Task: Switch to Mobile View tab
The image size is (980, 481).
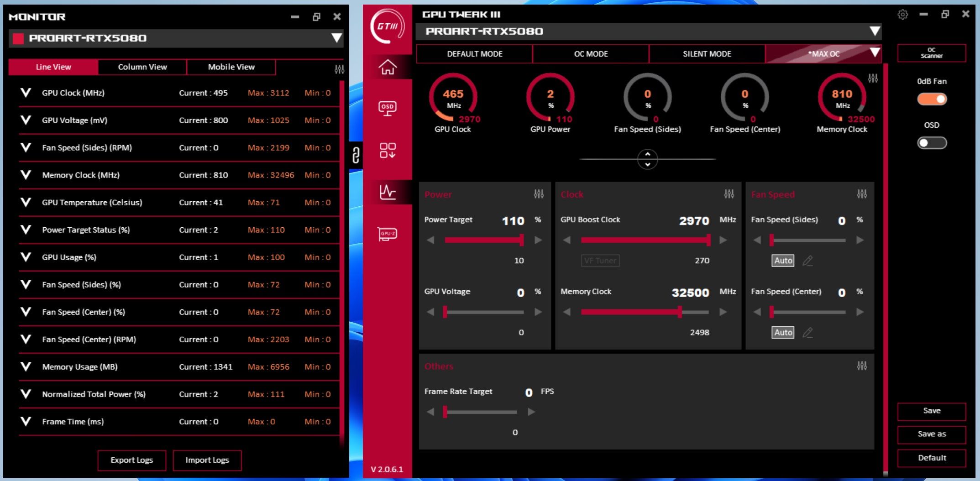Action: [x=231, y=67]
